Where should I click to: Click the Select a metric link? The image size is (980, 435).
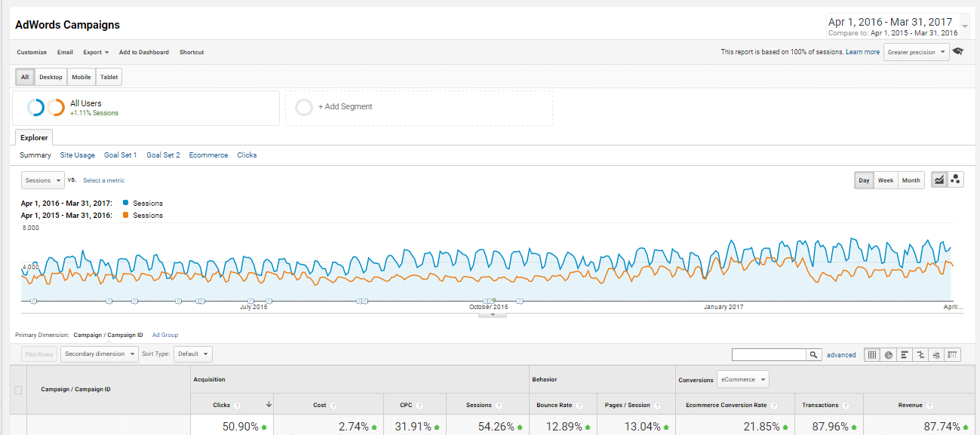pos(104,180)
